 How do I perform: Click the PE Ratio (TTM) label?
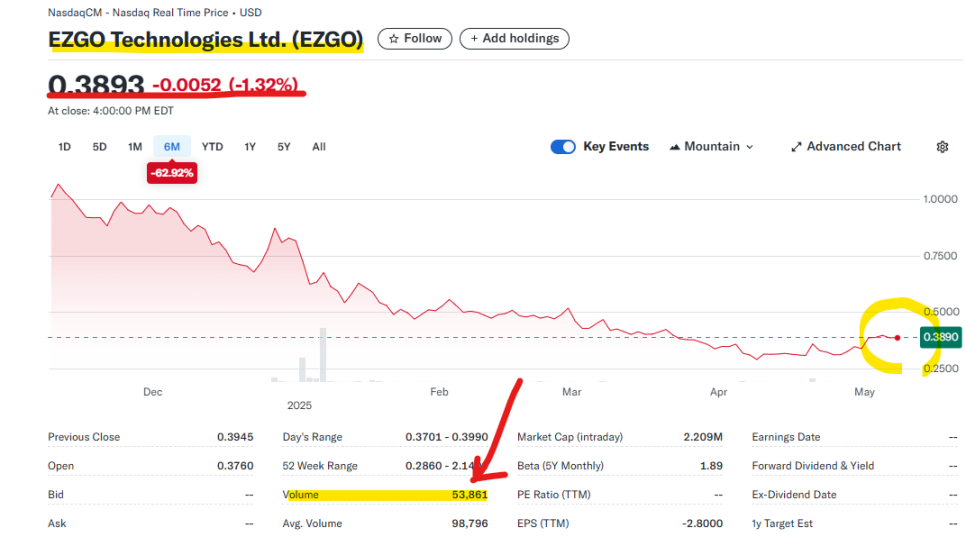554,495
